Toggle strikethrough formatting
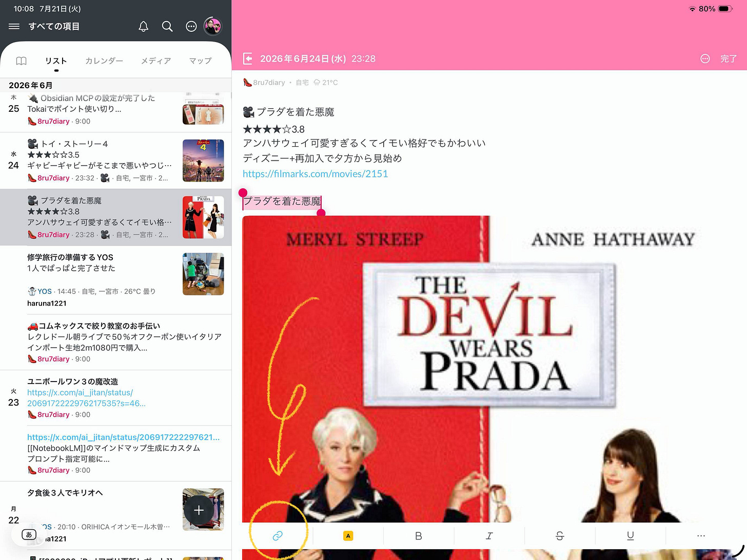747x560 pixels. tap(560, 536)
